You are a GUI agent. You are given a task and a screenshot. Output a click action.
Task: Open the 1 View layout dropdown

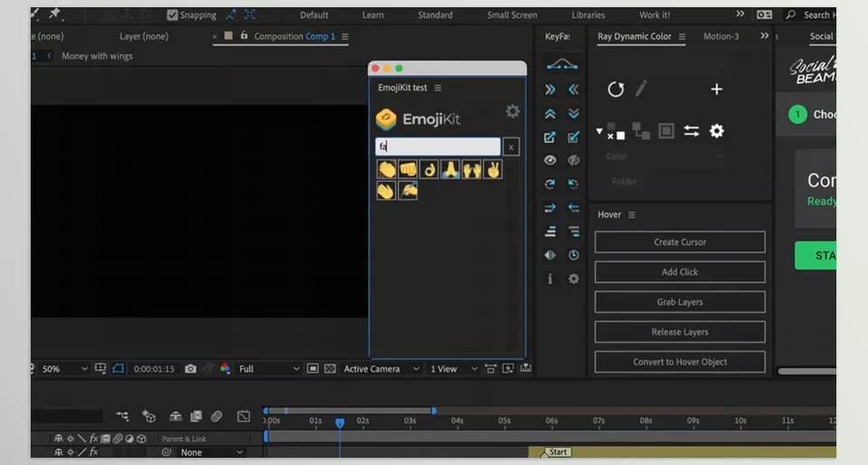coord(453,369)
